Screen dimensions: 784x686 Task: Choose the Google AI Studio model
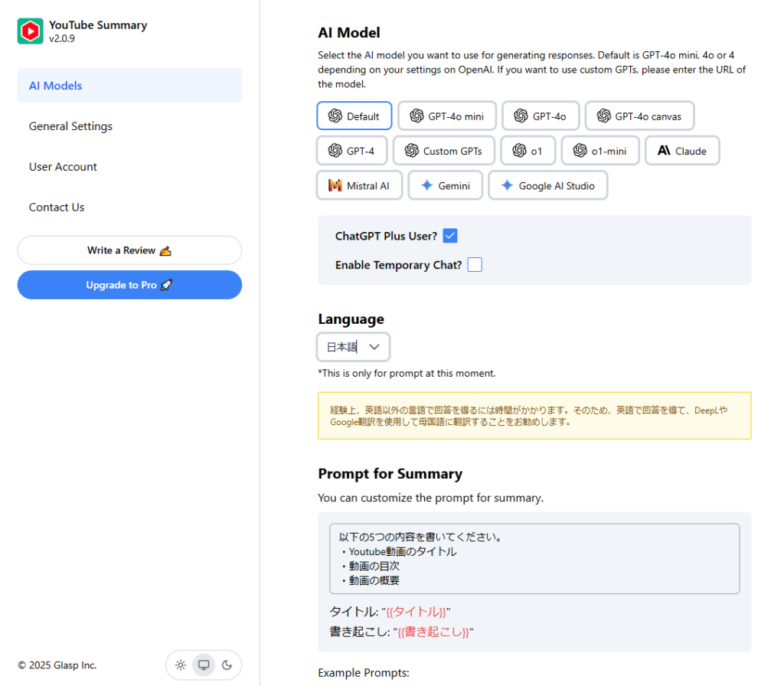click(547, 185)
